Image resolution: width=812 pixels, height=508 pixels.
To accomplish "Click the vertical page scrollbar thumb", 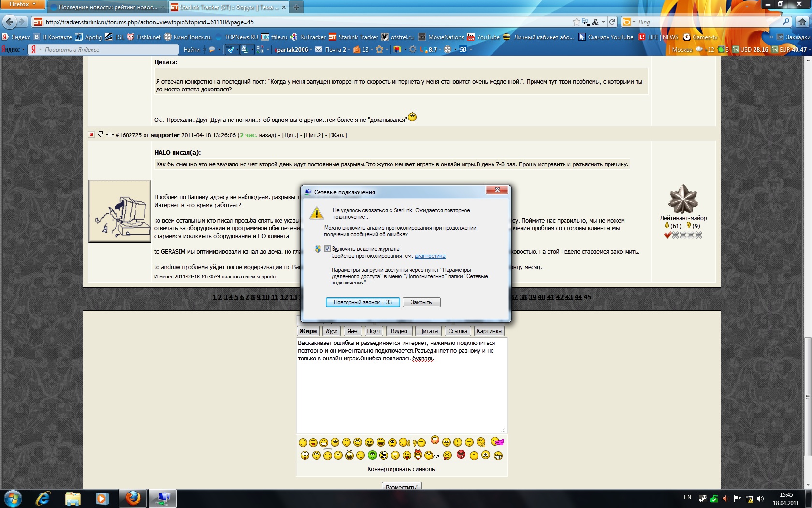I will (x=807, y=396).
